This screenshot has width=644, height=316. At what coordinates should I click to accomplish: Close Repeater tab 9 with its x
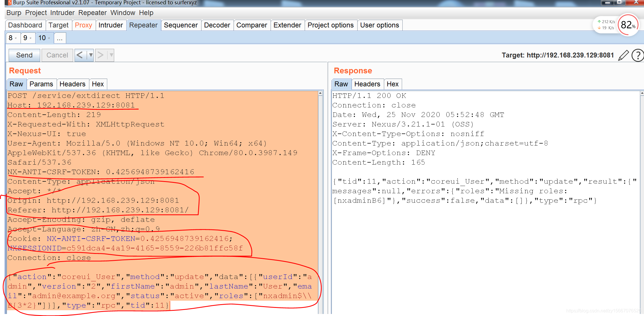coord(31,38)
